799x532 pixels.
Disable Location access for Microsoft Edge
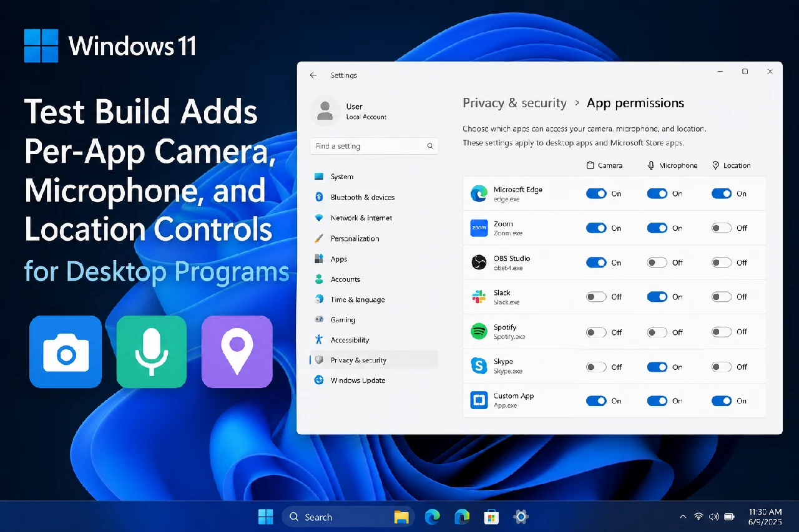point(722,194)
